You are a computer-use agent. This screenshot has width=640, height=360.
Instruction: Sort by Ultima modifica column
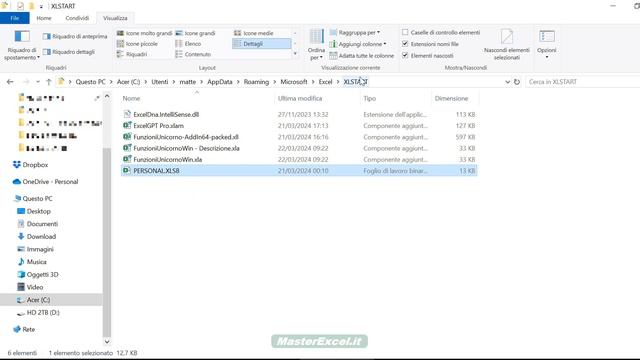click(x=300, y=98)
